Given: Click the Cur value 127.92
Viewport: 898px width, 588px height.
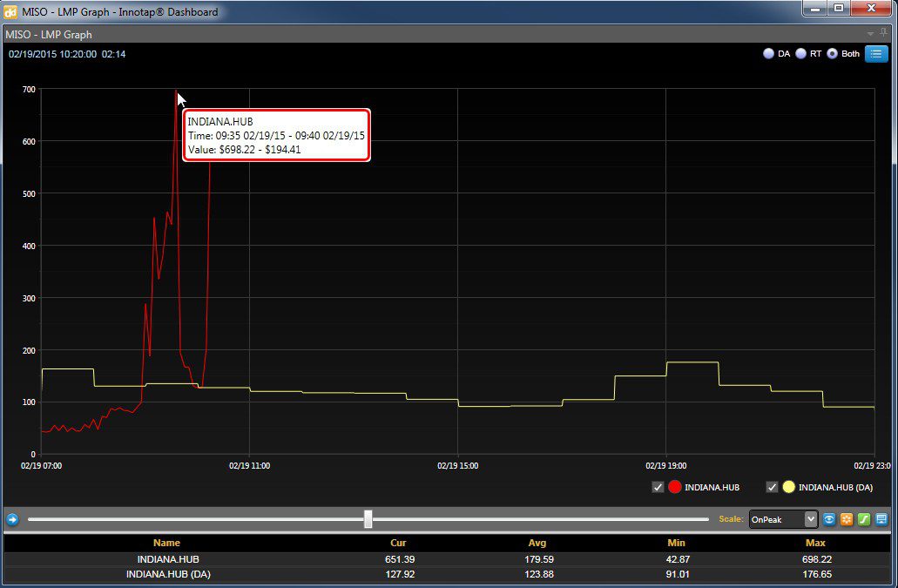Looking at the screenshot, I should [400, 574].
